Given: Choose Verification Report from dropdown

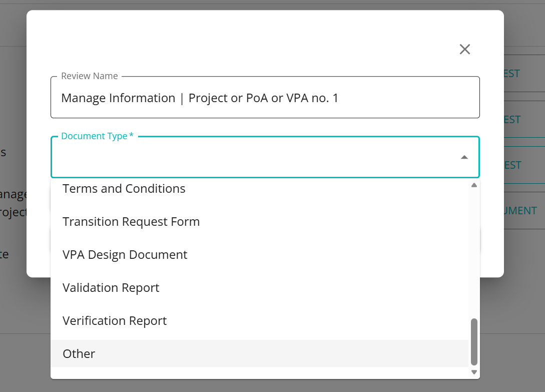Looking at the screenshot, I should pos(115,321).
